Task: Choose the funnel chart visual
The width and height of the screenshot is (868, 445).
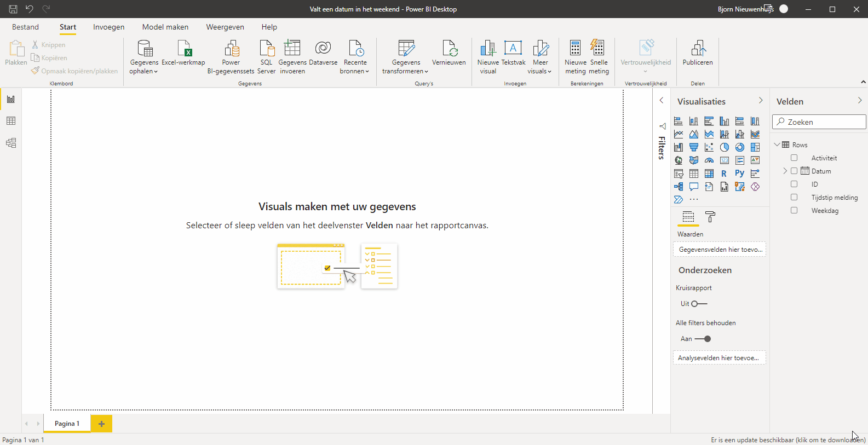Action: click(694, 147)
